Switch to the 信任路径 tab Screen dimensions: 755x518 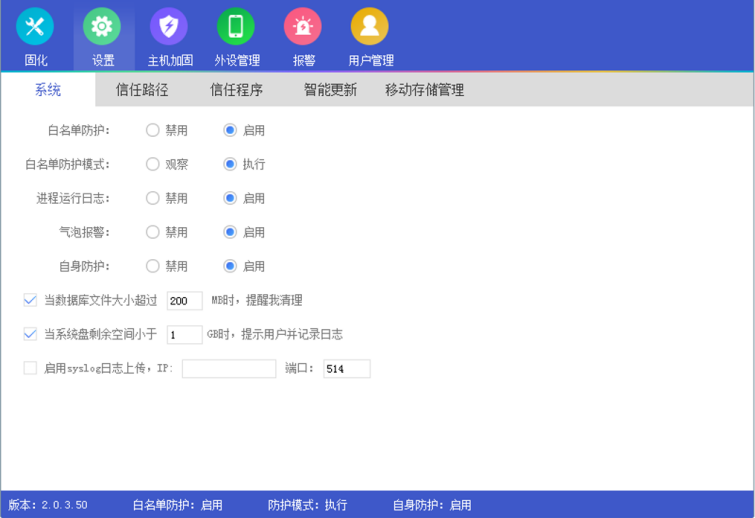(x=142, y=90)
